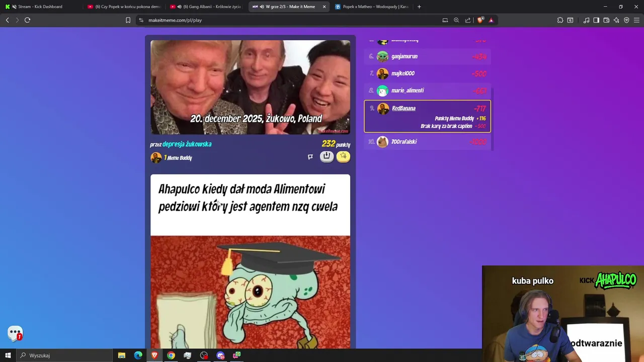Open site settings icon beside the URL
Screen dimensions: 644x362
point(141,20)
